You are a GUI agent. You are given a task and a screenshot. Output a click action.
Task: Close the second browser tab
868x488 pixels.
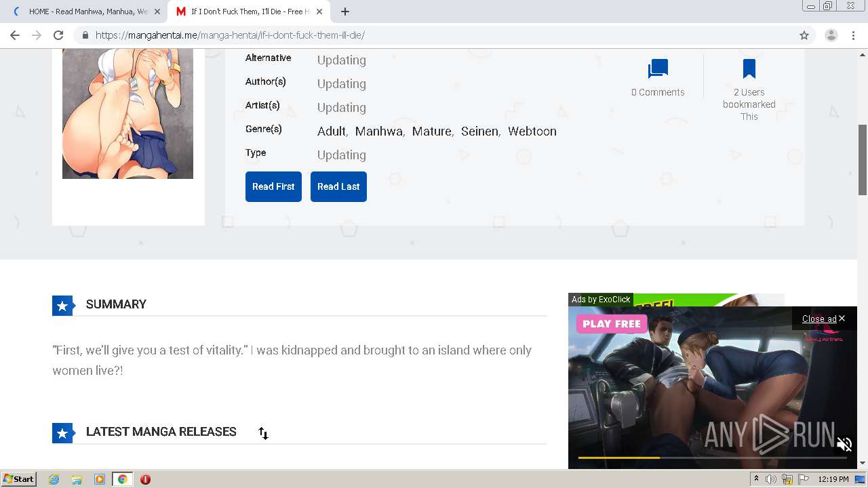[319, 12]
